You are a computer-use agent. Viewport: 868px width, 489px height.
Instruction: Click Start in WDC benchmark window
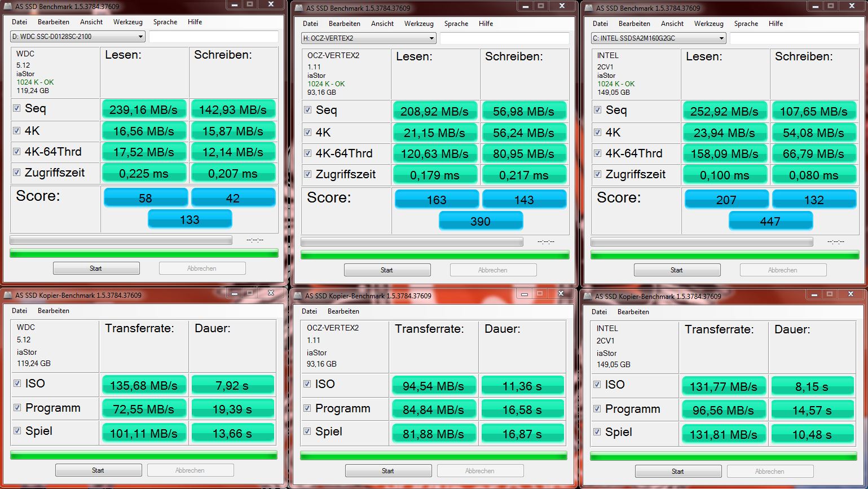(96, 268)
